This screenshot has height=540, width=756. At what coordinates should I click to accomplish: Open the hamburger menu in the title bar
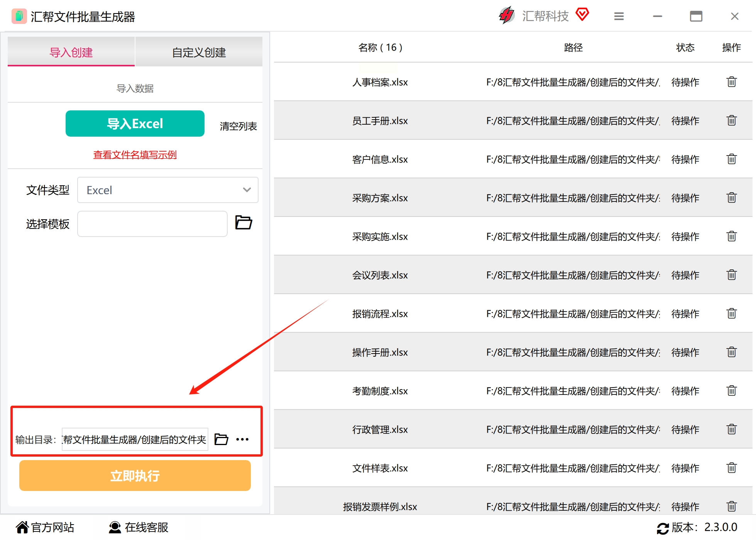619,16
